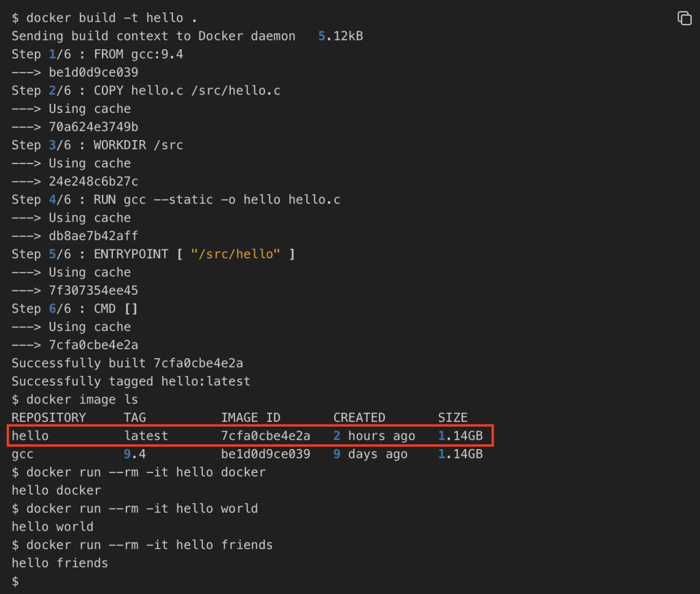Click the 'docker run --rm -it hello docker' command
This screenshot has height=594, width=700.
[146, 472]
